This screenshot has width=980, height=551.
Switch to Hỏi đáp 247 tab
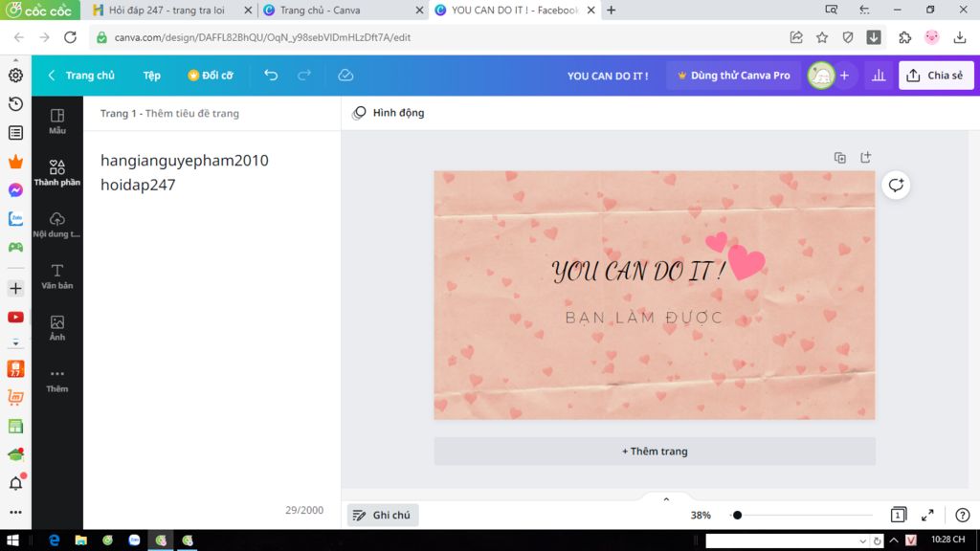[167, 10]
